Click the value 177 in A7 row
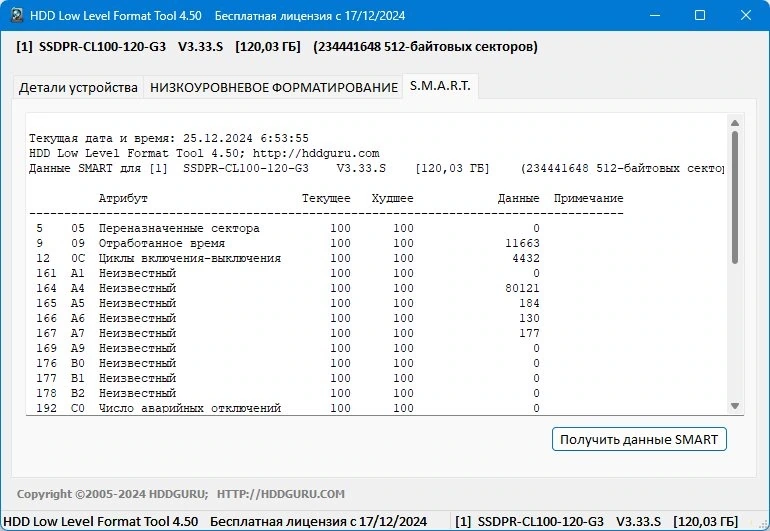The width and height of the screenshot is (770, 531). coord(529,333)
